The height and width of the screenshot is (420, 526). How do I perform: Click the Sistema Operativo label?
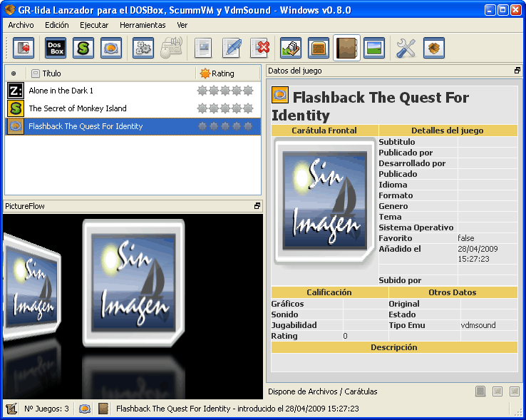416,227
